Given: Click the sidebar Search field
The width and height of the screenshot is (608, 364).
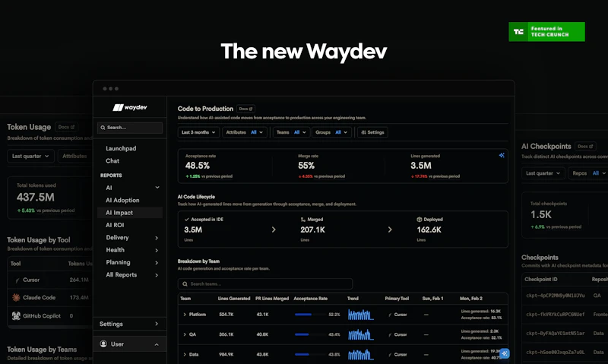Looking at the screenshot, I should pyautogui.click(x=130, y=128).
